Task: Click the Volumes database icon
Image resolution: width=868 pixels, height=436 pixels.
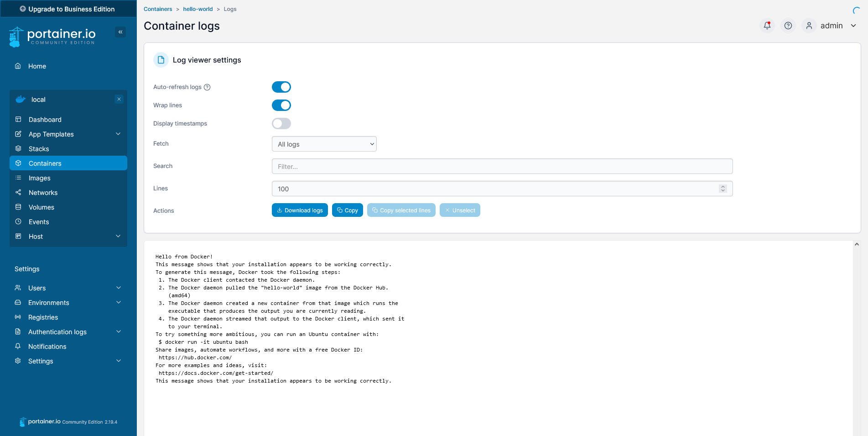Action: pyautogui.click(x=18, y=207)
